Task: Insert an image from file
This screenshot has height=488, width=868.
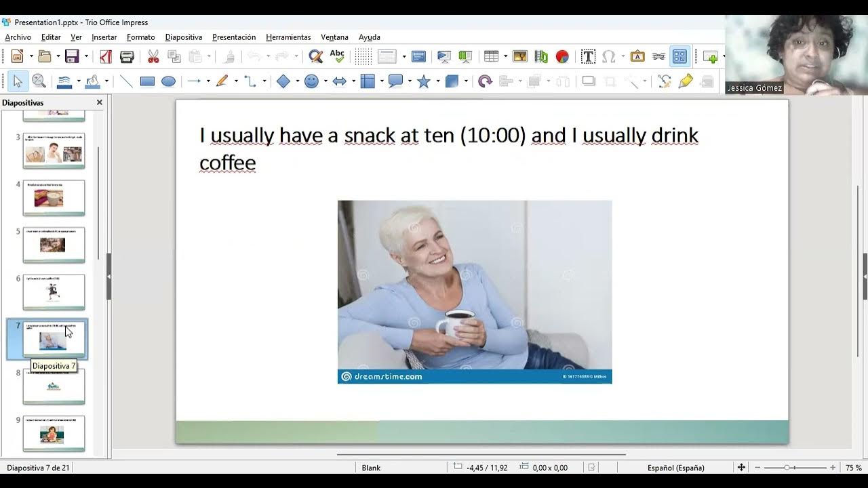Action: coord(520,57)
